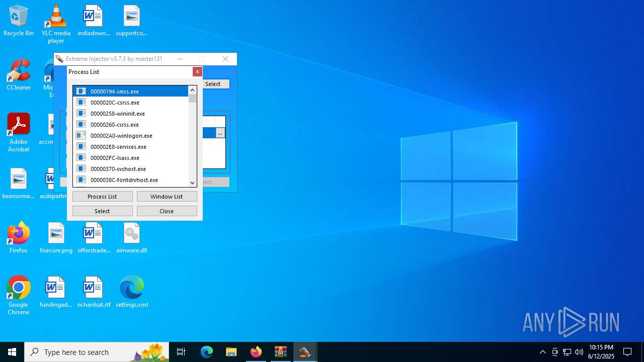Open settings.xml file icon

pyautogui.click(x=131, y=292)
